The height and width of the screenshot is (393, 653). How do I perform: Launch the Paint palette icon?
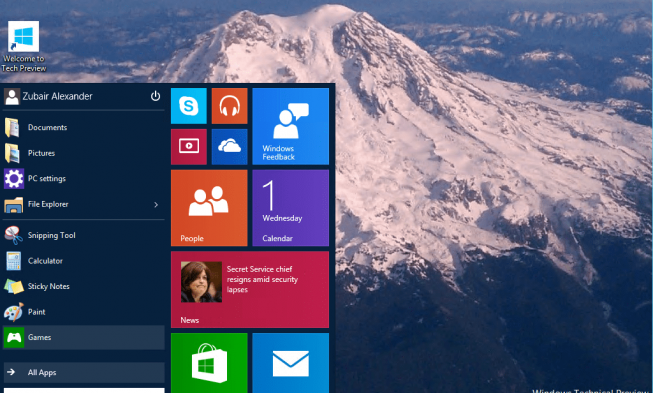pyautogui.click(x=14, y=312)
